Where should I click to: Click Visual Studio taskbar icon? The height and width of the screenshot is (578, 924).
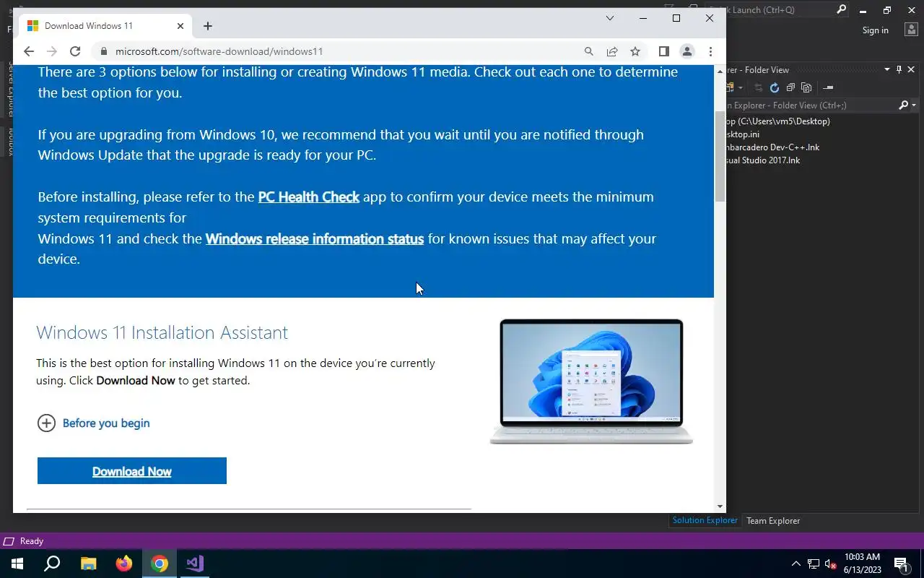tap(195, 564)
